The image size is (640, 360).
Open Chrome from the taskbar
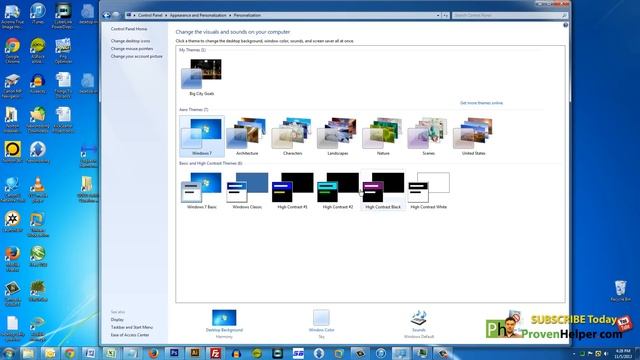click(x=70, y=353)
